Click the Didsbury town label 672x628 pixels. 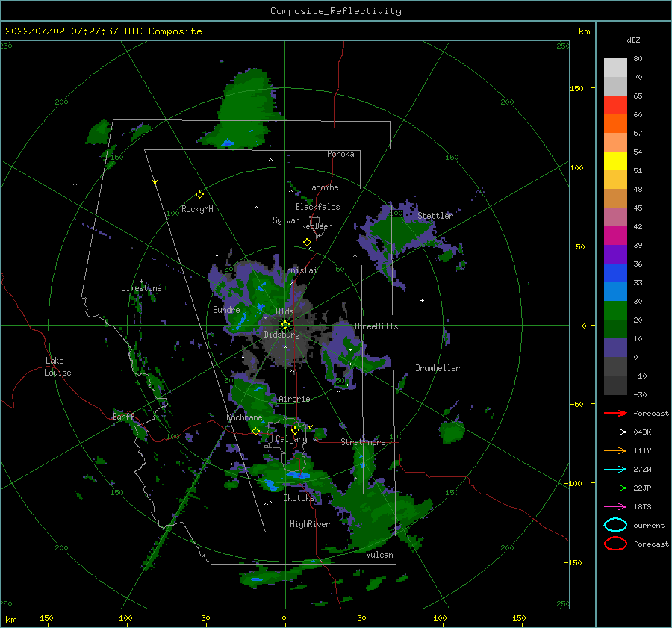pos(282,335)
